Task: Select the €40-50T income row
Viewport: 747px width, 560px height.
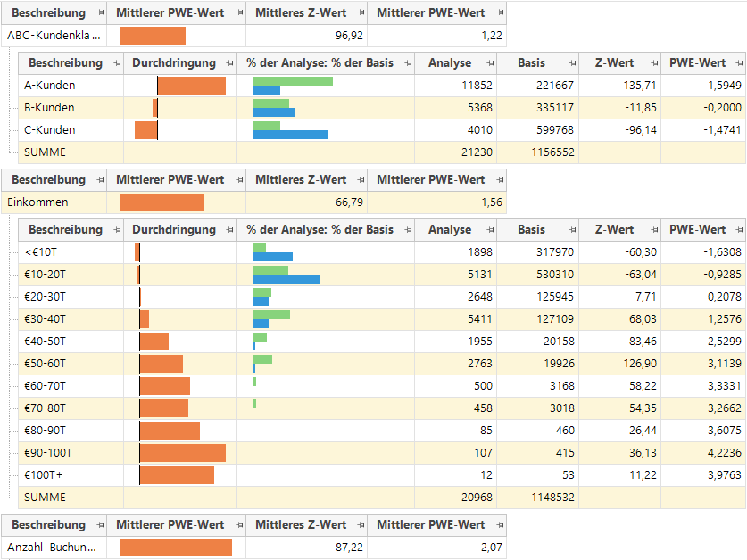Action: [382, 342]
